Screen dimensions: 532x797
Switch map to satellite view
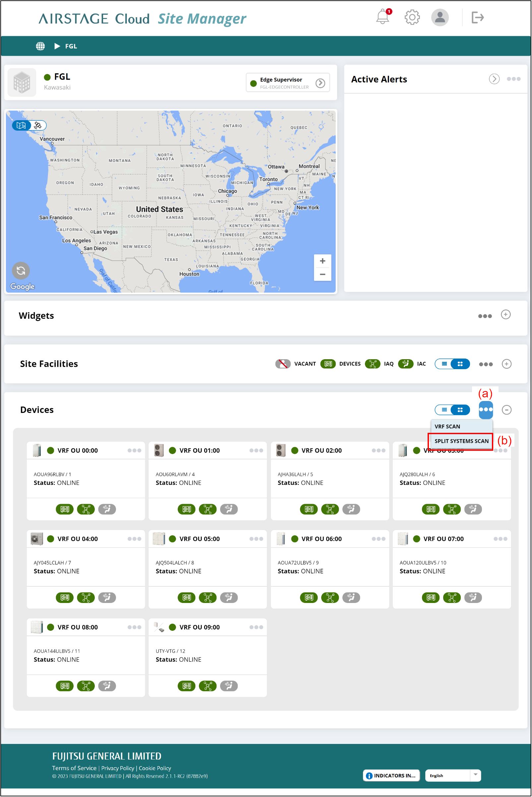coord(38,126)
